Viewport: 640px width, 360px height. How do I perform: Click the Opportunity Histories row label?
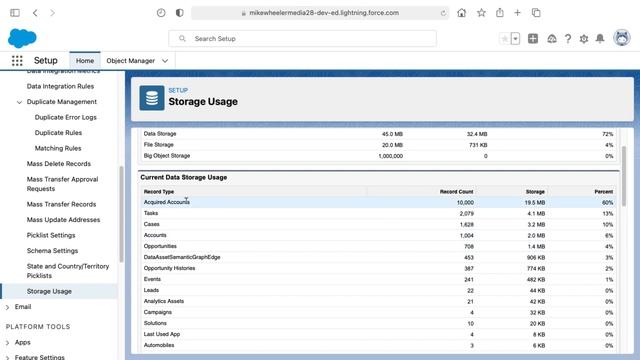[169, 268]
